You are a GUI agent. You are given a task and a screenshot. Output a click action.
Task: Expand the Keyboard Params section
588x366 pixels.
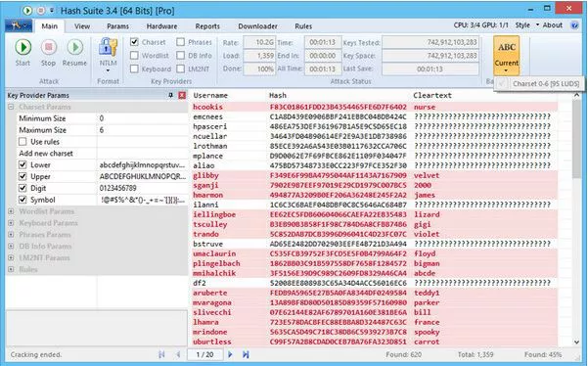[x=11, y=223]
